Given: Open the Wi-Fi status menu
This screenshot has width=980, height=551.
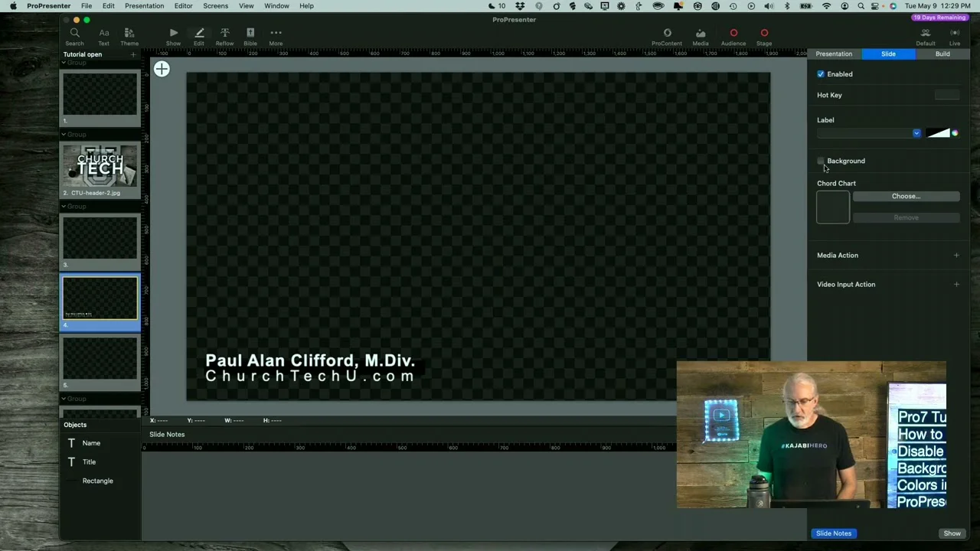Looking at the screenshot, I should (x=826, y=6).
